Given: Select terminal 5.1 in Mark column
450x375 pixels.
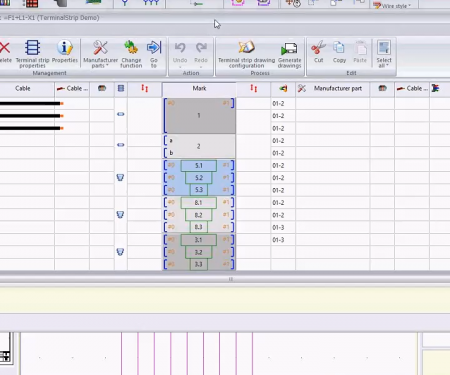Looking at the screenshot, I should (x=199, y=165).
